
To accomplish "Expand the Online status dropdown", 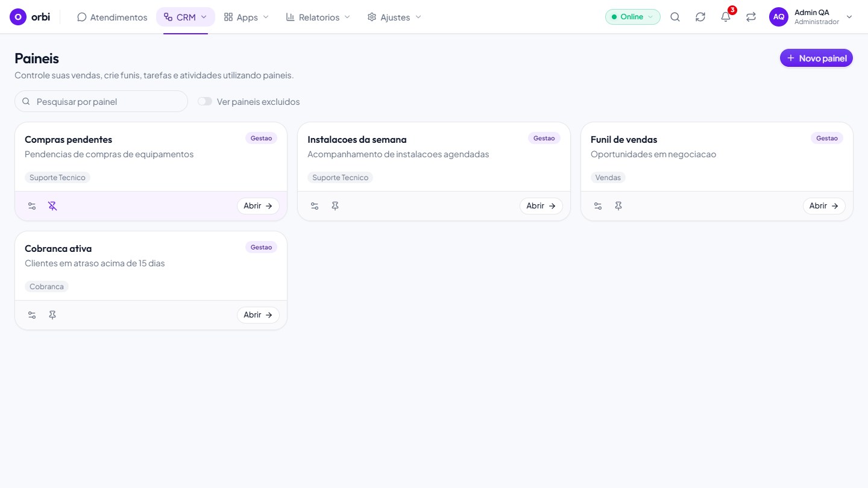I will (633, 17).
